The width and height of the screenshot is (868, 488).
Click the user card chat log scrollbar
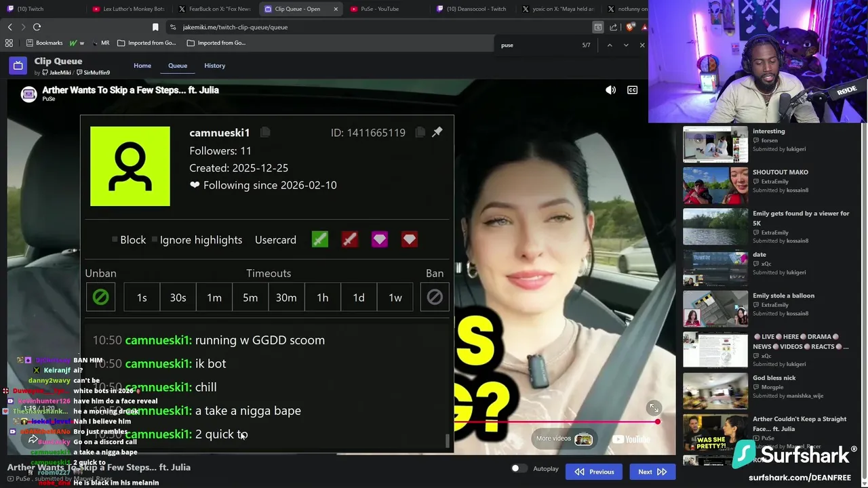446,441
